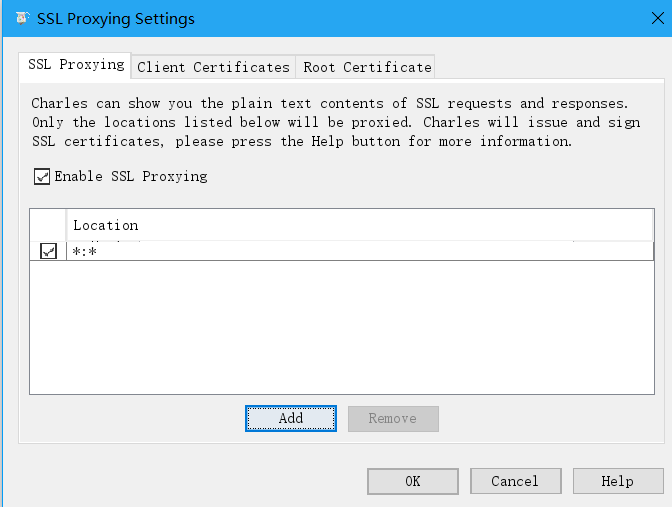Click the Remove button
The image size is (672, 507).
tap(392, 418)
